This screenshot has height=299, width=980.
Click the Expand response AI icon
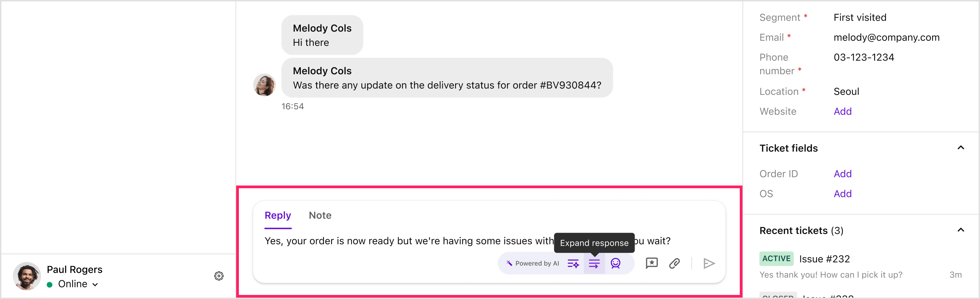click(594, 263)
